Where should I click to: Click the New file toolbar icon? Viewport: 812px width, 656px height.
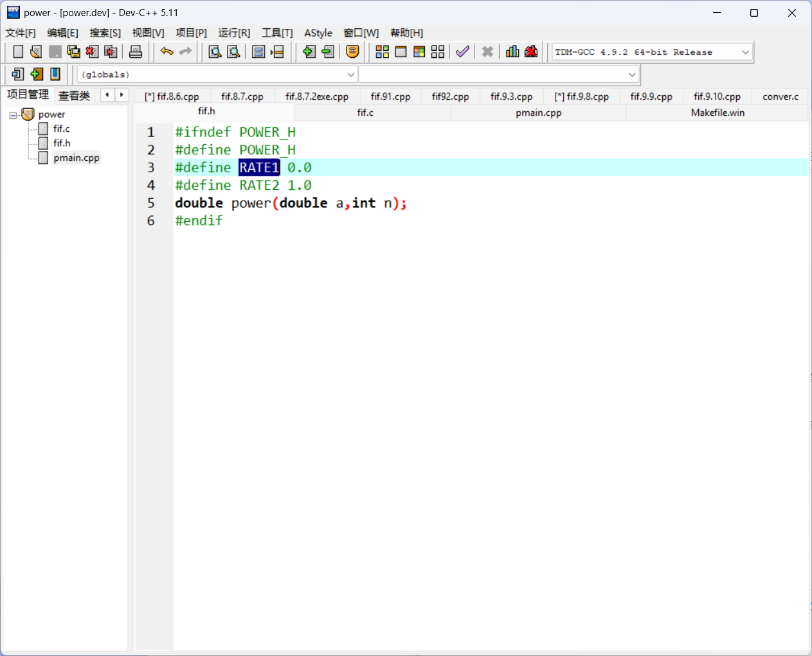coord(18,52)
